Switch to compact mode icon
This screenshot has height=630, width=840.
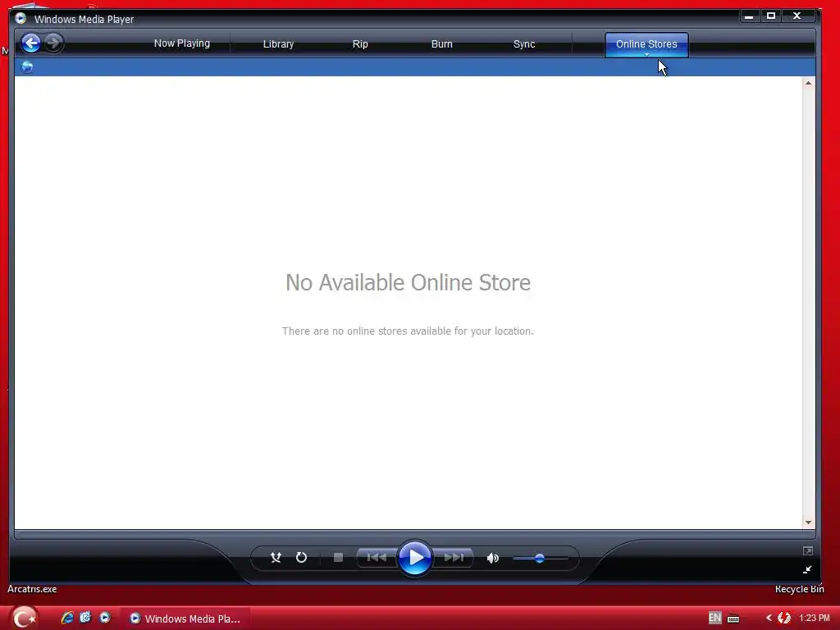[807, 569]
